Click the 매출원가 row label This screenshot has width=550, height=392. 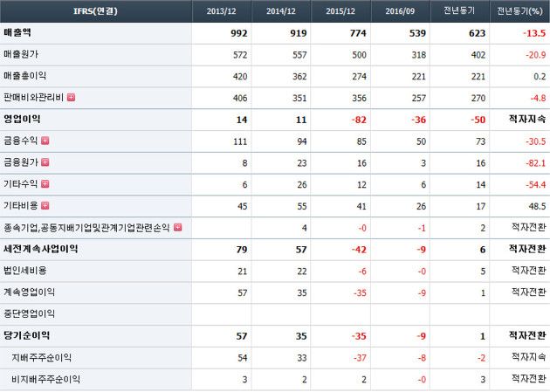pyautogui.click(x=21, y=54)
